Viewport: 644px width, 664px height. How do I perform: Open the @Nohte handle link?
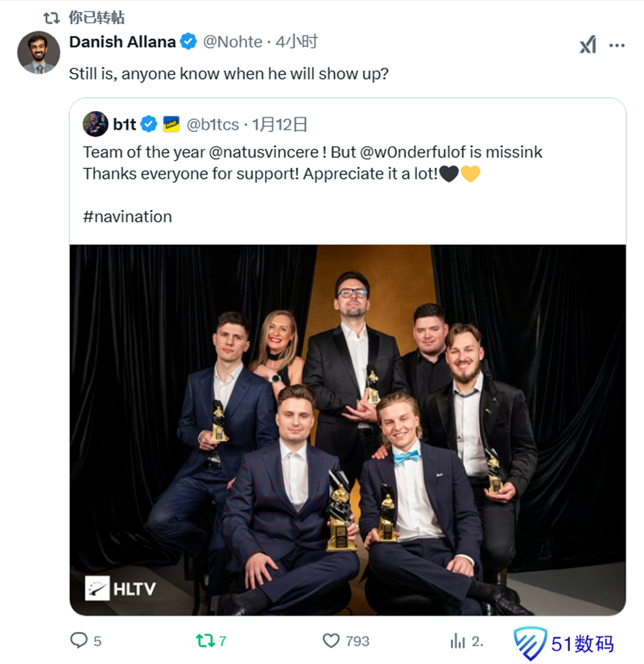tap(233, 41)
